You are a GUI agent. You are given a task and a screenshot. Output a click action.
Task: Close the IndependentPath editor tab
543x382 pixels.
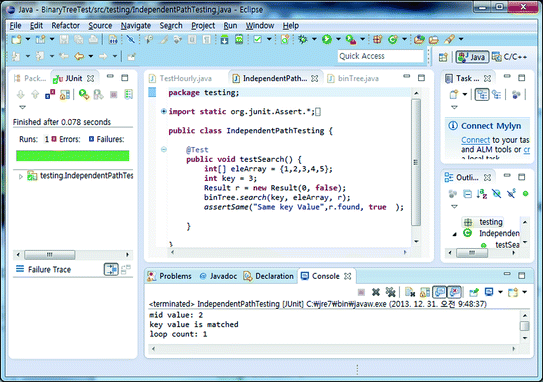[x=314, y=79]
